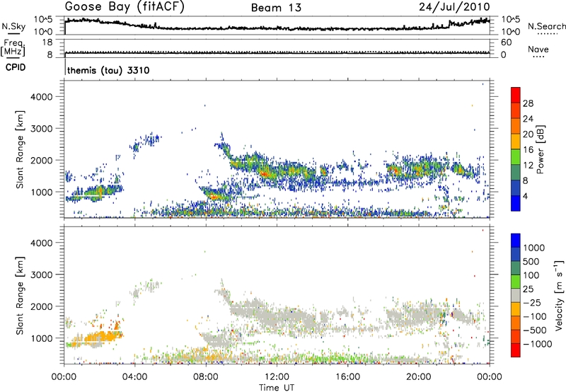Viewport: 566px width, 392px height.
Task: Pick the yellow segment of the power colorbar
Action: click(x=516, y=141)
